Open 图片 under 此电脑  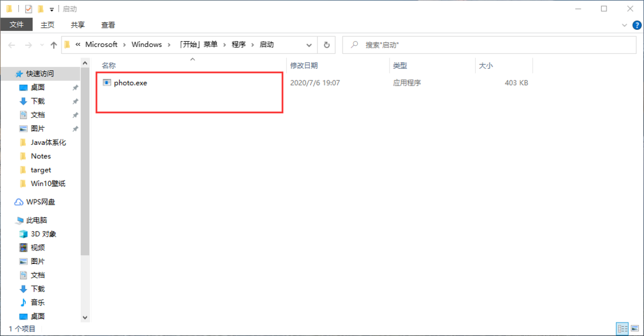pos(38,262)
